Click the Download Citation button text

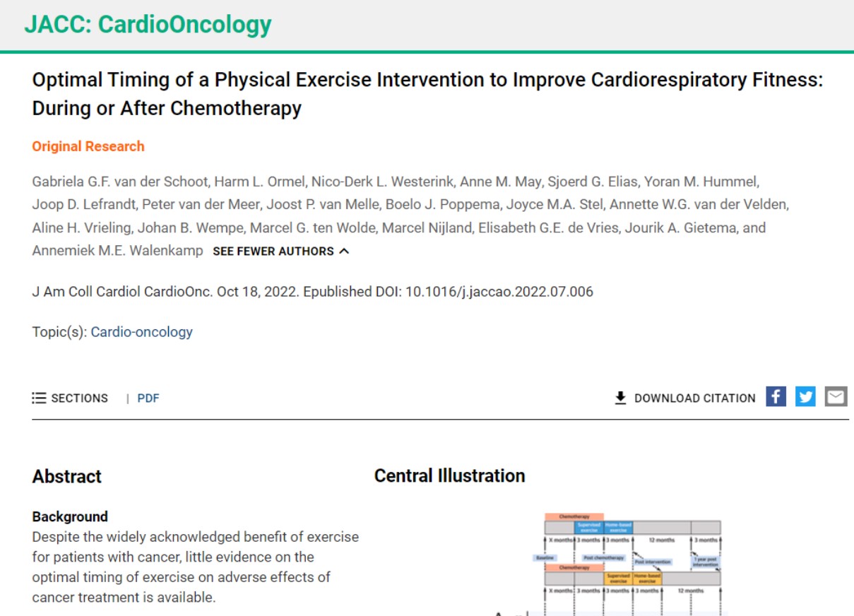694,398
